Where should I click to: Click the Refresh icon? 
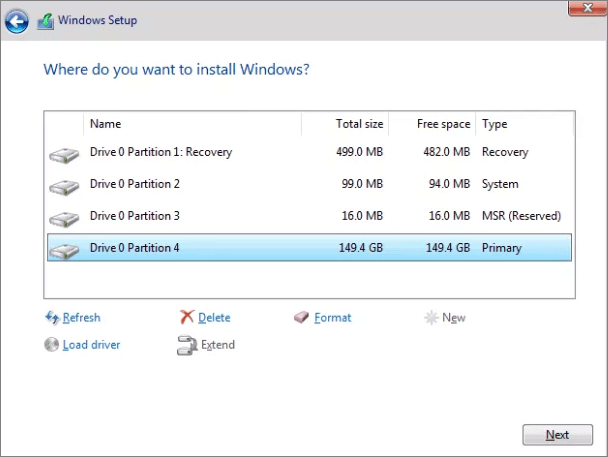53,318
